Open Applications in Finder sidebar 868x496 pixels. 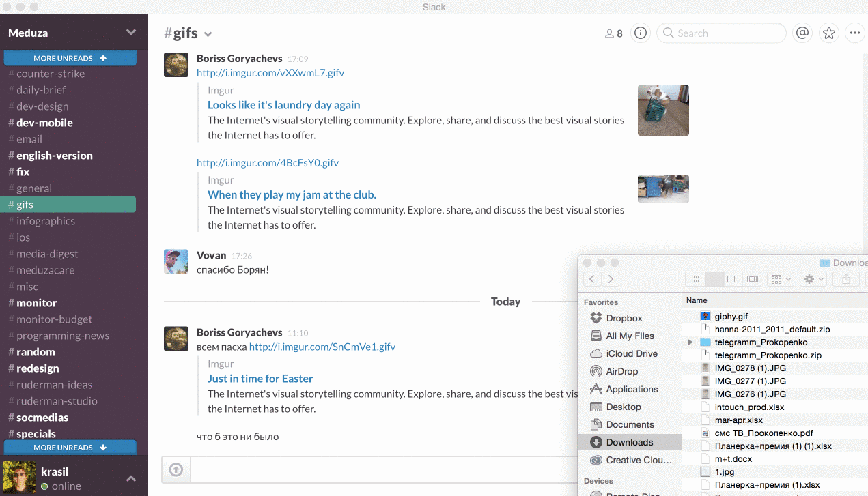pos(632,389)
